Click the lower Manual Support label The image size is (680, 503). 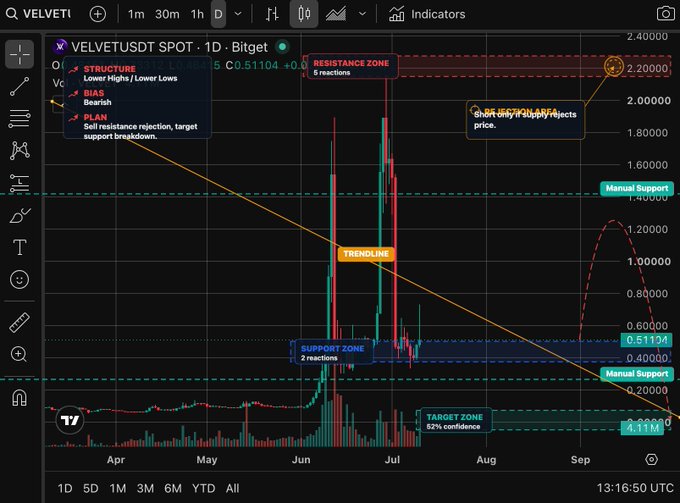637,374
